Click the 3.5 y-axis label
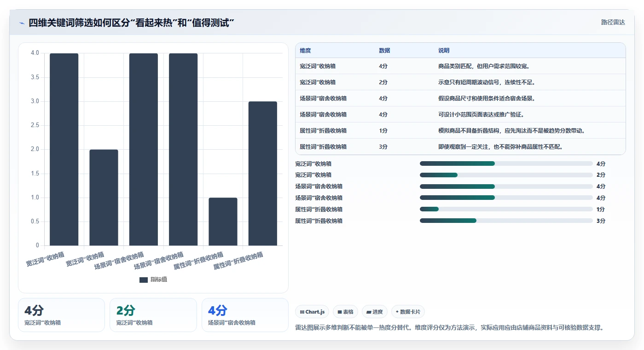The image size is (644, 350). click(x=35, y=77)
